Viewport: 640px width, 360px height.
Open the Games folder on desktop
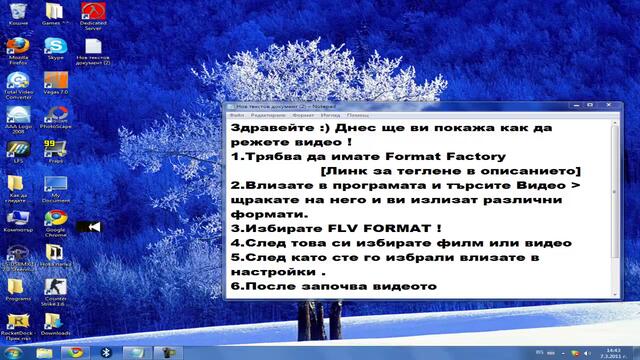pyautogui.click(x=55, y=15)
